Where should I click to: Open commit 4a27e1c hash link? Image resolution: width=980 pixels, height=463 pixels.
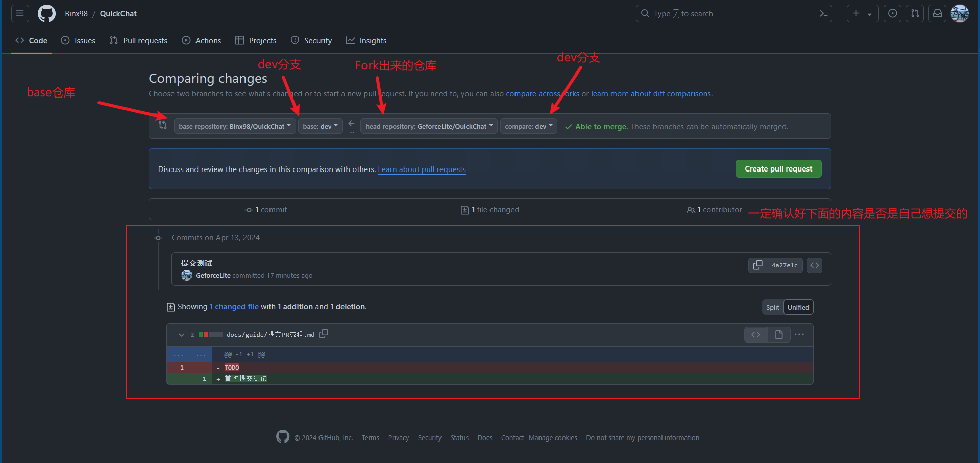coord(785,265)
